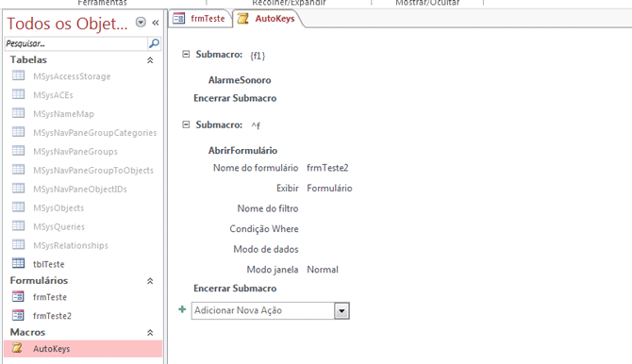This screenshot has height=364, width=632.
Task: Click the Nome do filtro argument label
Action: [x=268, y=208]
